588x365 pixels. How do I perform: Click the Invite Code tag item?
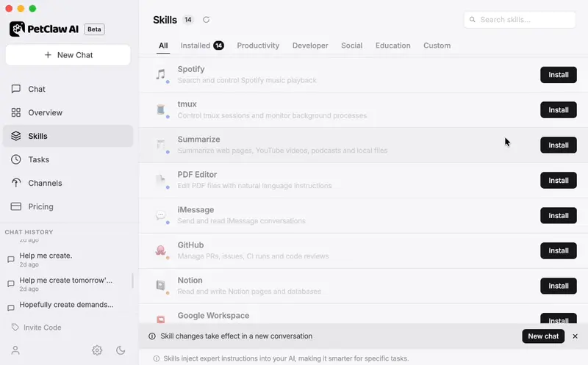coord(36,328)
